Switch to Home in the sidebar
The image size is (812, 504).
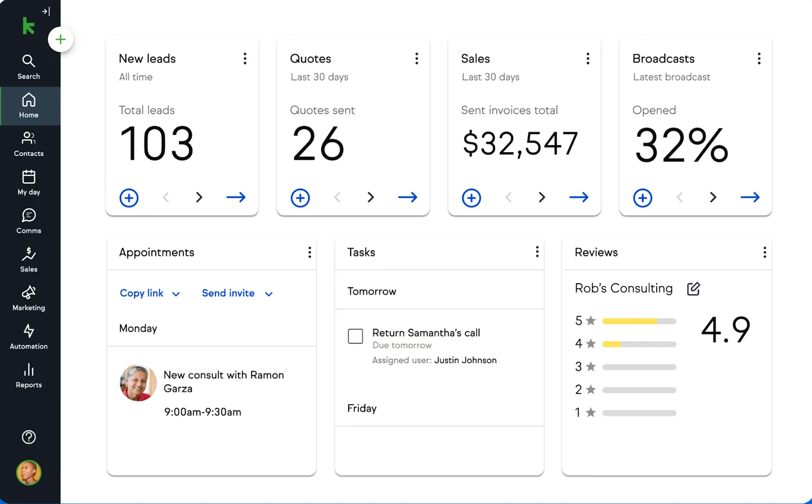[x=28, y=106]
